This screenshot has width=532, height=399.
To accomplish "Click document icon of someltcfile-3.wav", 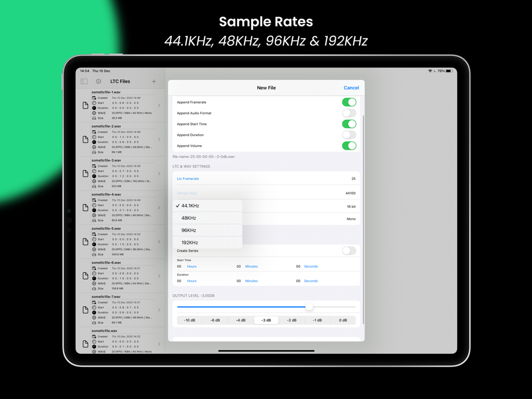I will tap(86, 174).
